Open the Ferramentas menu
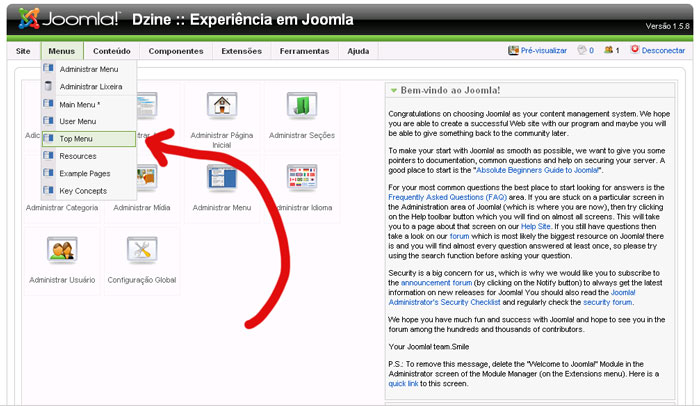The width and height of the screenshot is (700, 406). click(x=304, y=51)
